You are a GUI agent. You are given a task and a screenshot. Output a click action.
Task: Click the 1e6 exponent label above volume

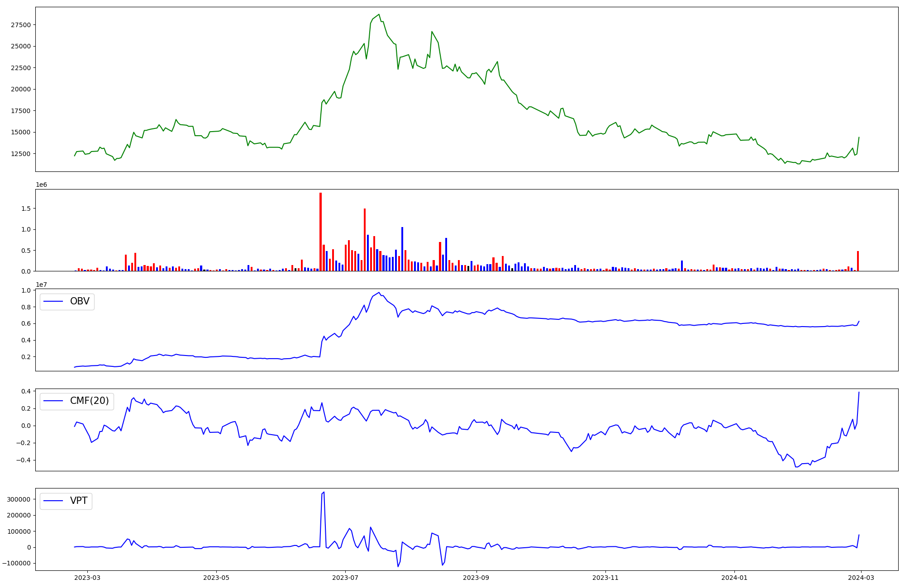41,185
